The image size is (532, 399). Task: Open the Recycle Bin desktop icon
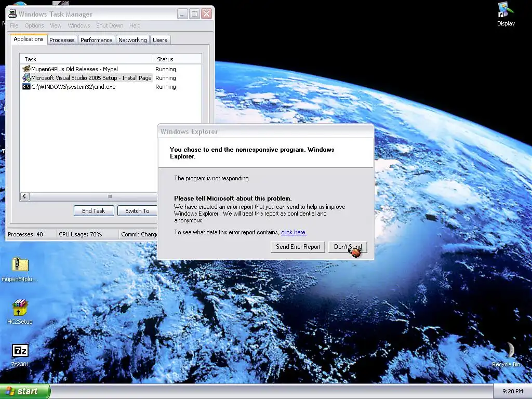pos(506,354)
